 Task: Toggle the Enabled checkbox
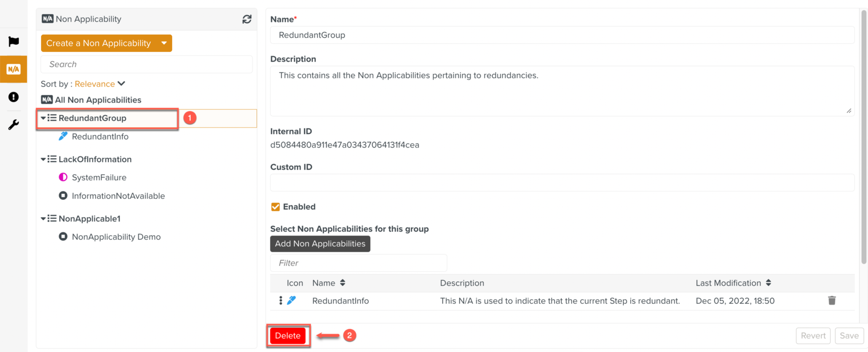[x=275, y=207]
